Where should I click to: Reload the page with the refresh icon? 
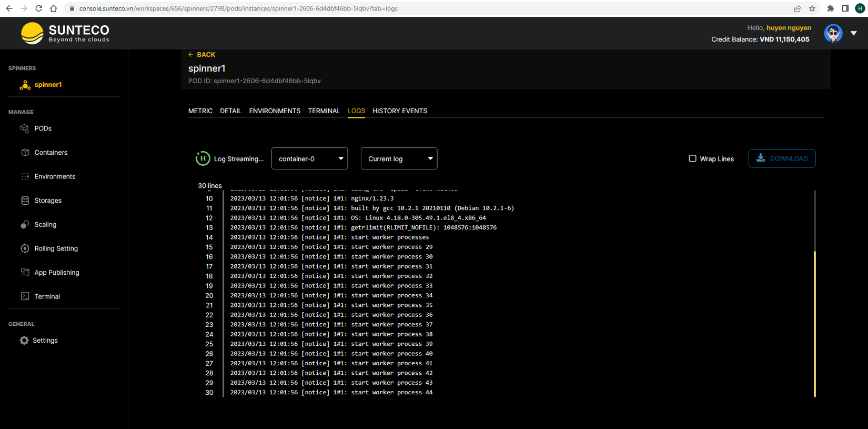38,8
